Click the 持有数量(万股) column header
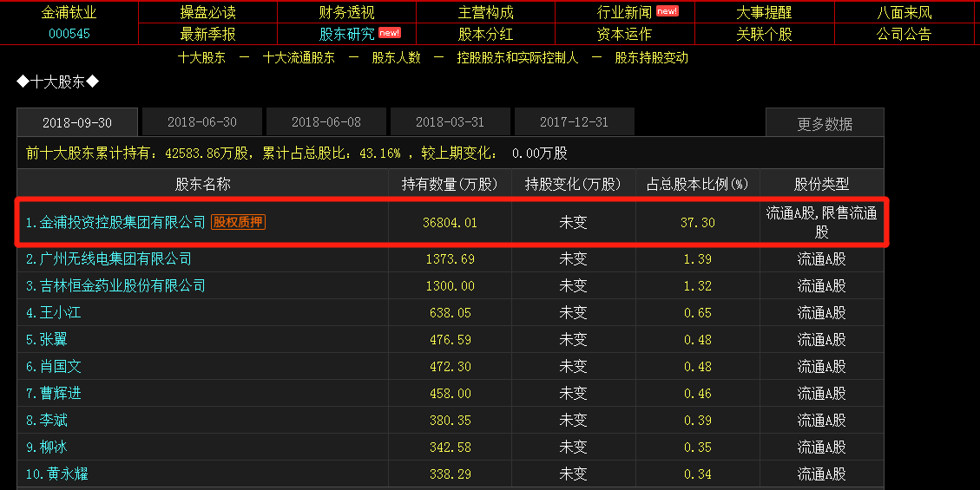The height and width of the screenshot is (490, 980). pos(450,184)
